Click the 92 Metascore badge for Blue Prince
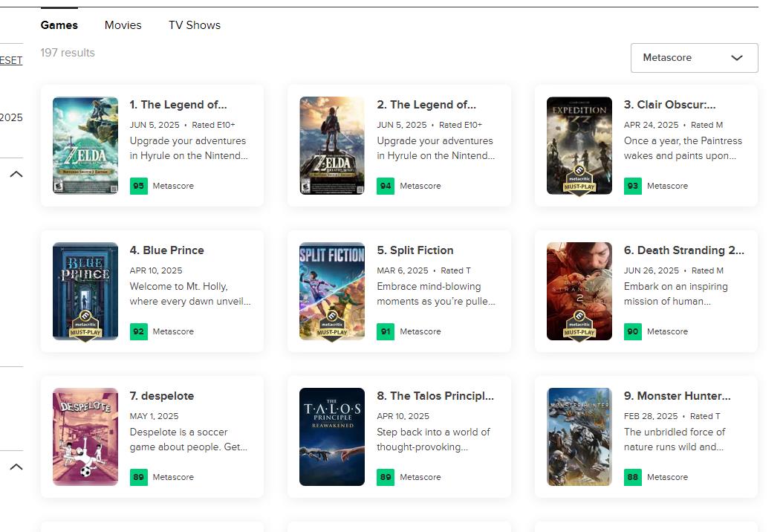The width and height of the screenshot is (783, 532). [138, 331]
